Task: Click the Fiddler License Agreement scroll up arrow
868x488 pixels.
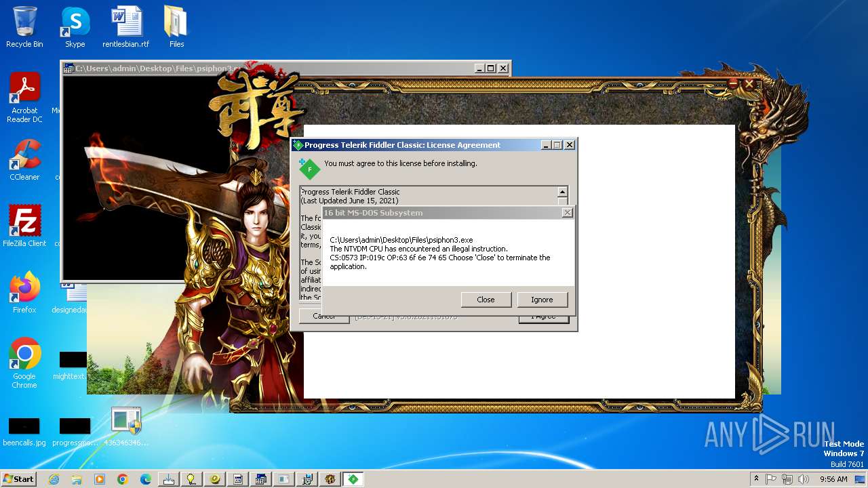Action: click(562, 192)
